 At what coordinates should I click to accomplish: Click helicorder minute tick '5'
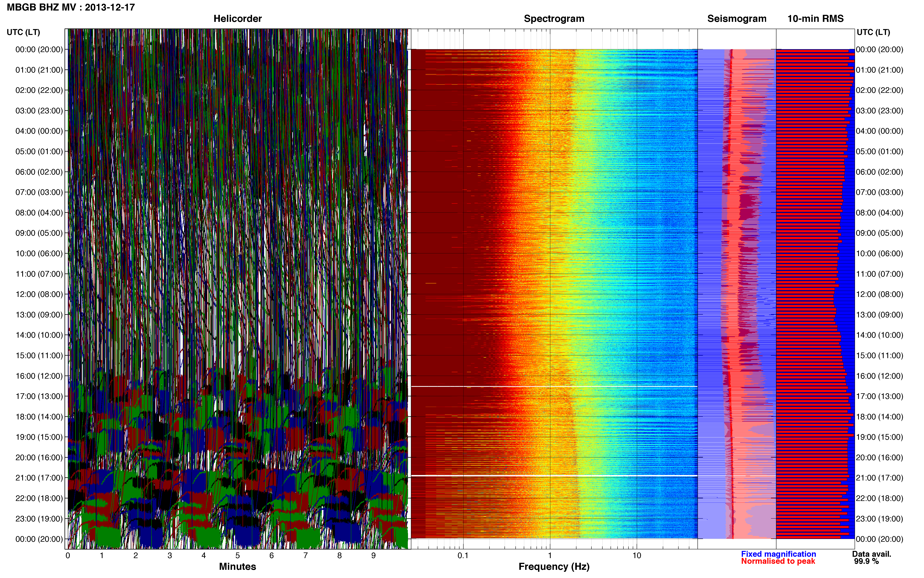238,555
